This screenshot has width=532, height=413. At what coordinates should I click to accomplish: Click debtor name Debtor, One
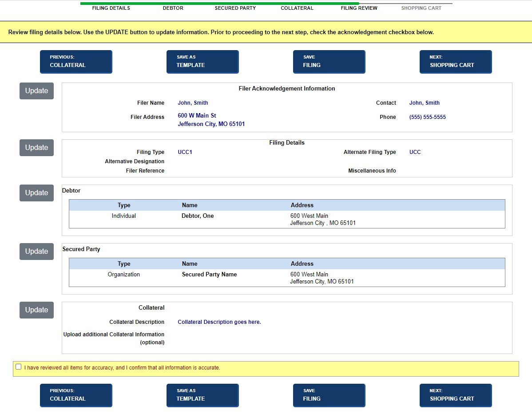pyautogui.click(x=198, y=216)
